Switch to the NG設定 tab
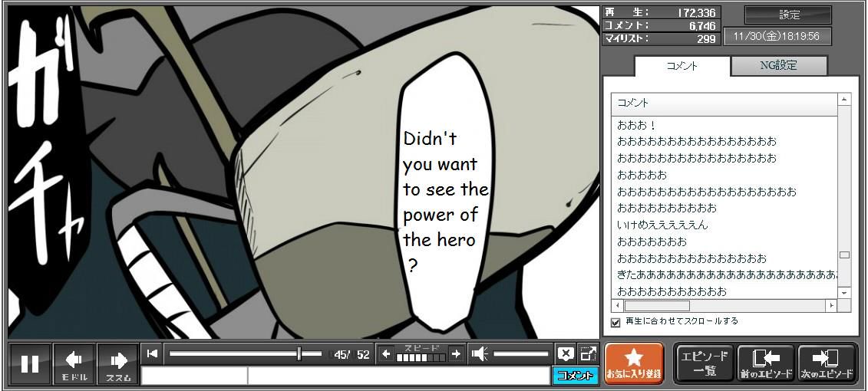 [x=778, y=66]
